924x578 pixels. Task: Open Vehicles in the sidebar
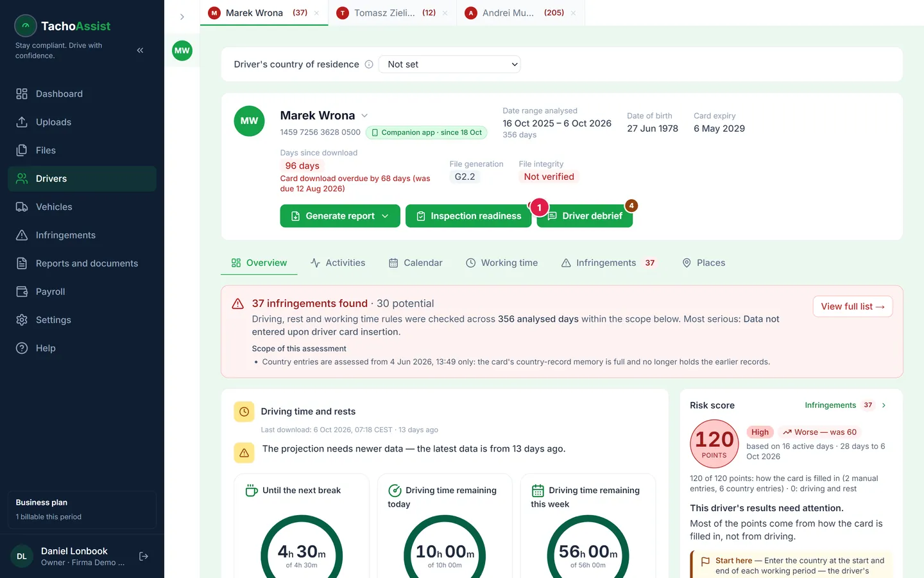coord(82,207)
